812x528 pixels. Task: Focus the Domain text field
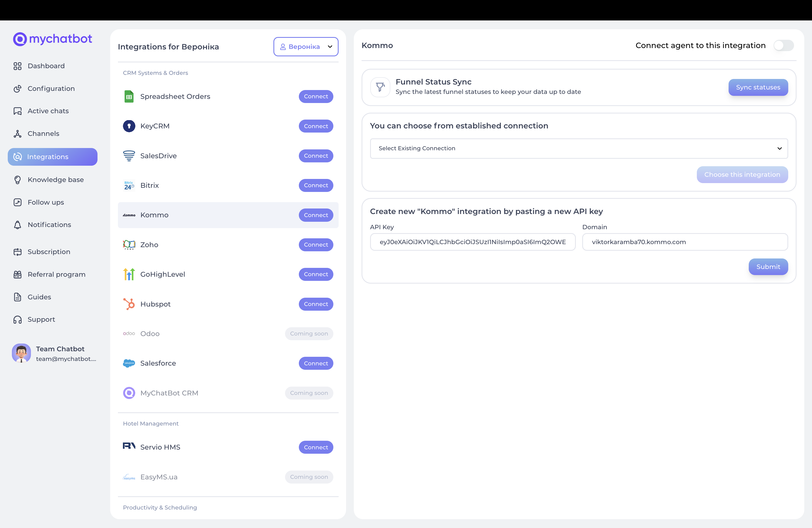pos(685,242)
